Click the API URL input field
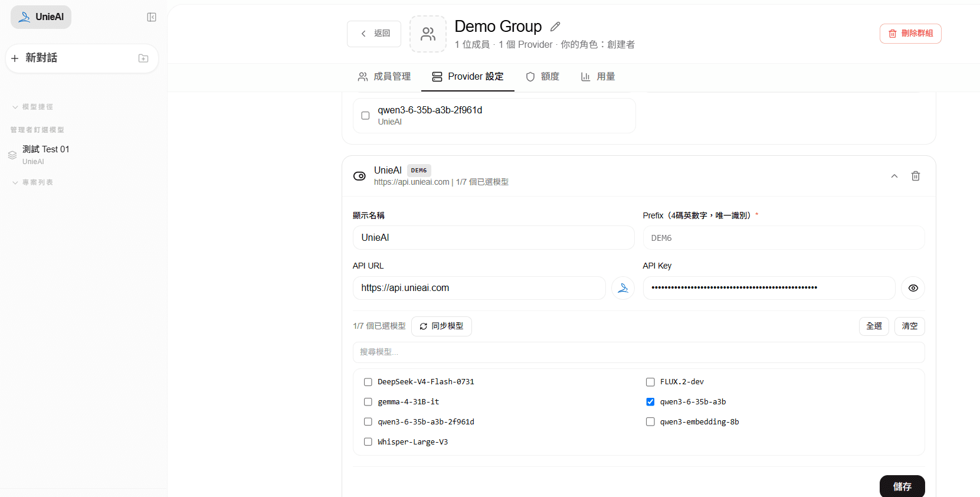The width and height of the screenshot is (980, 497). tap(479, 288)
